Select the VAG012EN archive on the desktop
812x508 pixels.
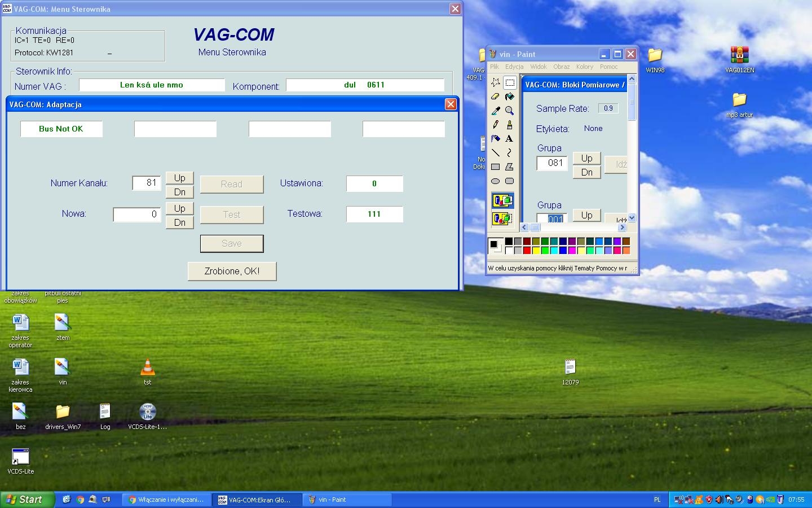point(739,60)
